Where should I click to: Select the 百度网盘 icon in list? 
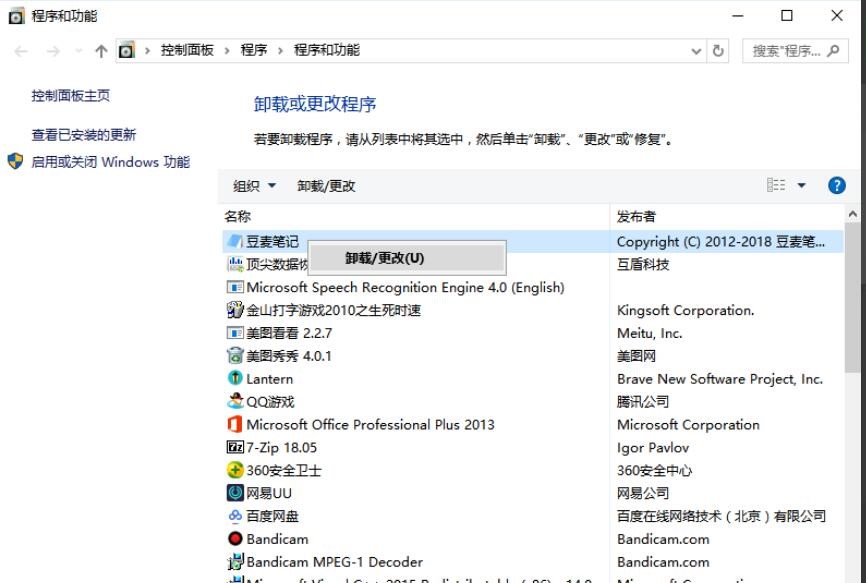[235, 516]
